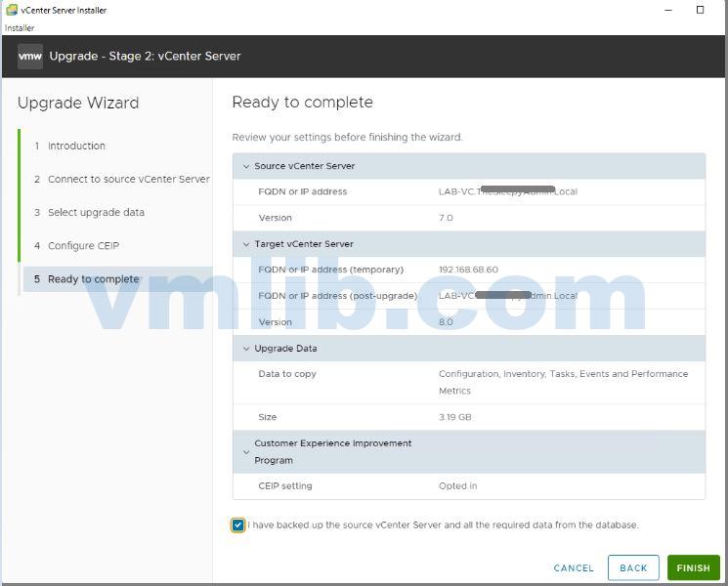Viewport: 728px width, 586px height.
Task: Click source version value 7.0
Action: (446, 218)
